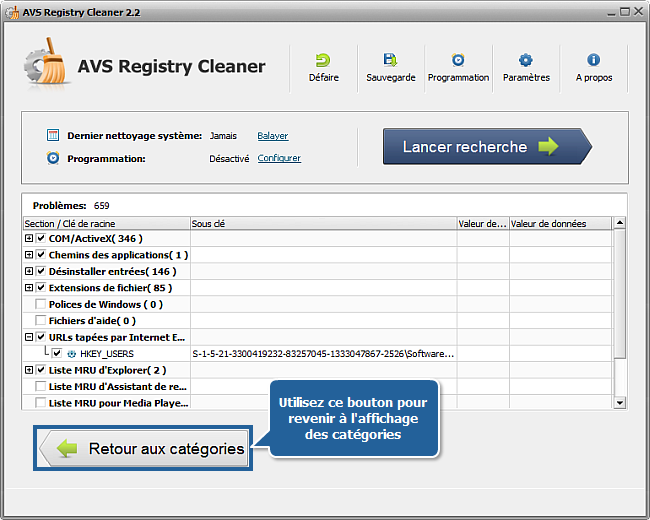
Task: Uncheck Extensions de fichier( 85 ) checkbox
Action: (x=41, y=287)
